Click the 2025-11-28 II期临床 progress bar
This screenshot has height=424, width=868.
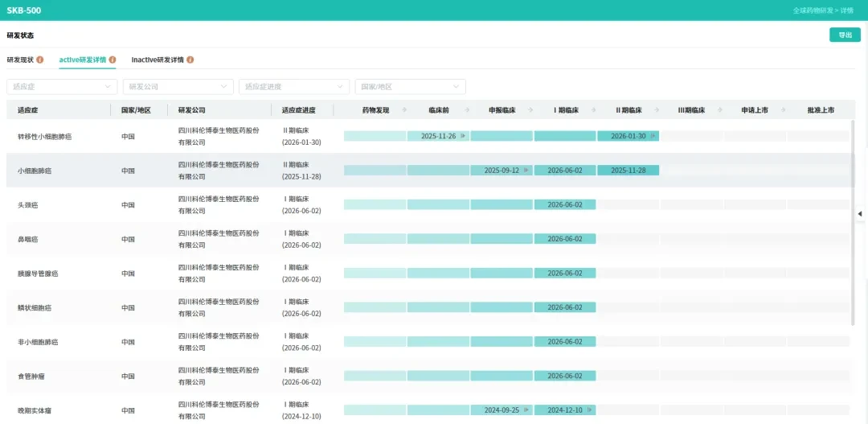pyautogui.click(x=628, y=170)
